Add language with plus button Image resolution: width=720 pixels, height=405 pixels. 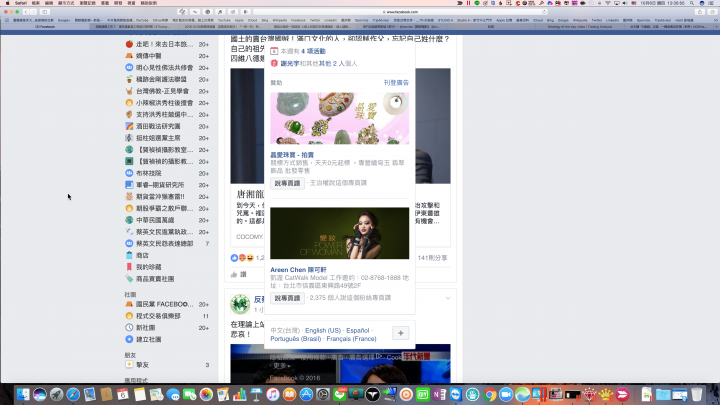click(400, 333)
